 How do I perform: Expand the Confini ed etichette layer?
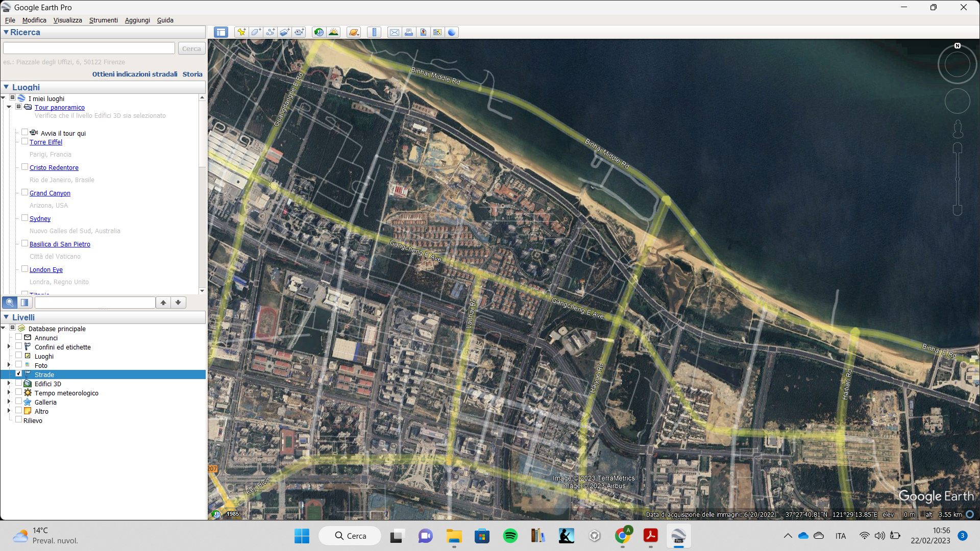click(9, 346)
